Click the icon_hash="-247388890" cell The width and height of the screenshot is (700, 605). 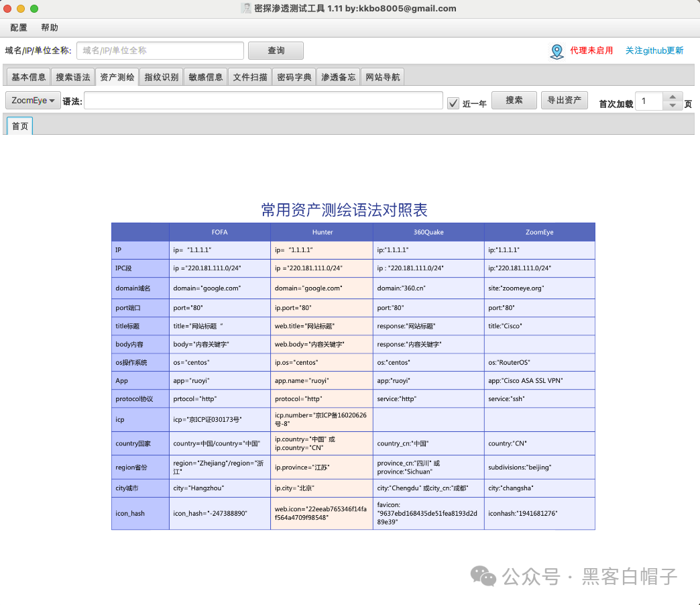[x=220, y=514]
